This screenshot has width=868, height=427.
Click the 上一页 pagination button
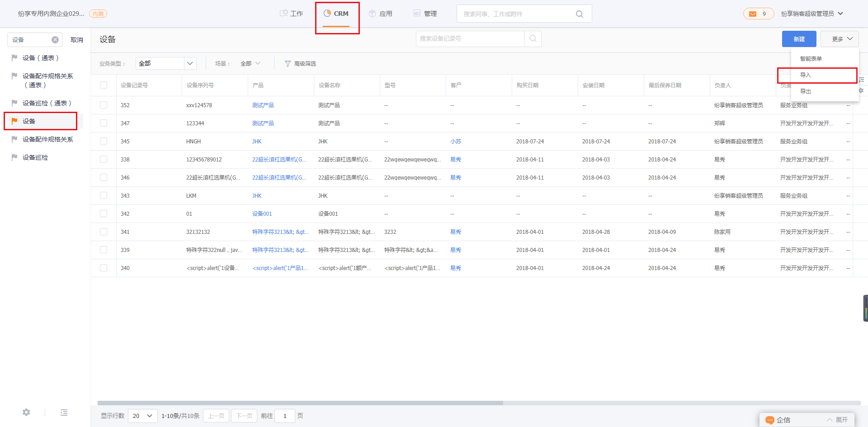[216, 416]
